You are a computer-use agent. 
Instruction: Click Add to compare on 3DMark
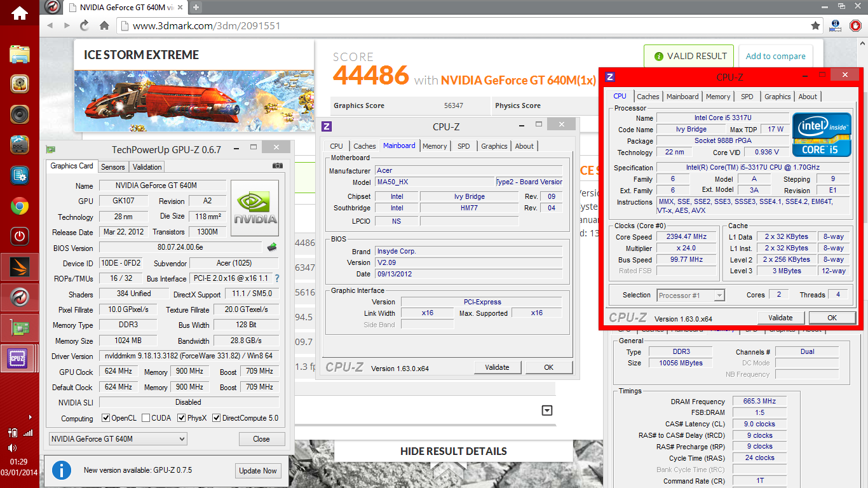pyautogui.click(x=775, y=56)
